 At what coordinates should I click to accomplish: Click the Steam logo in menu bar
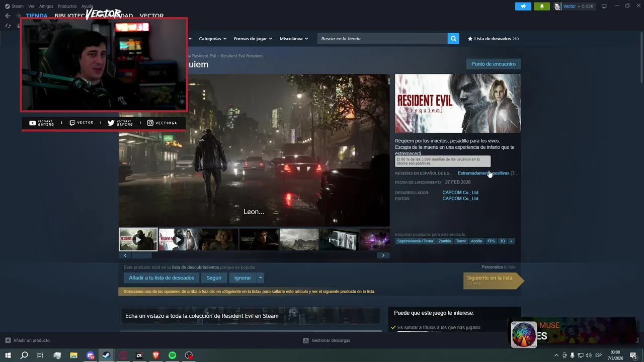[7, 7]
